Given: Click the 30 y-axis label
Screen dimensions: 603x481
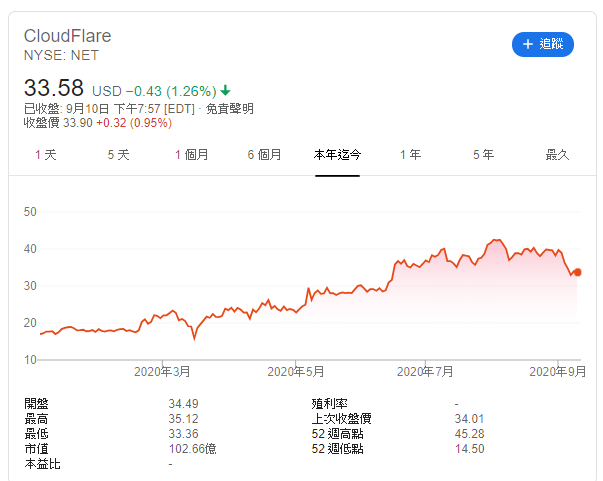Looking at the screenshot, I should 30,286.
